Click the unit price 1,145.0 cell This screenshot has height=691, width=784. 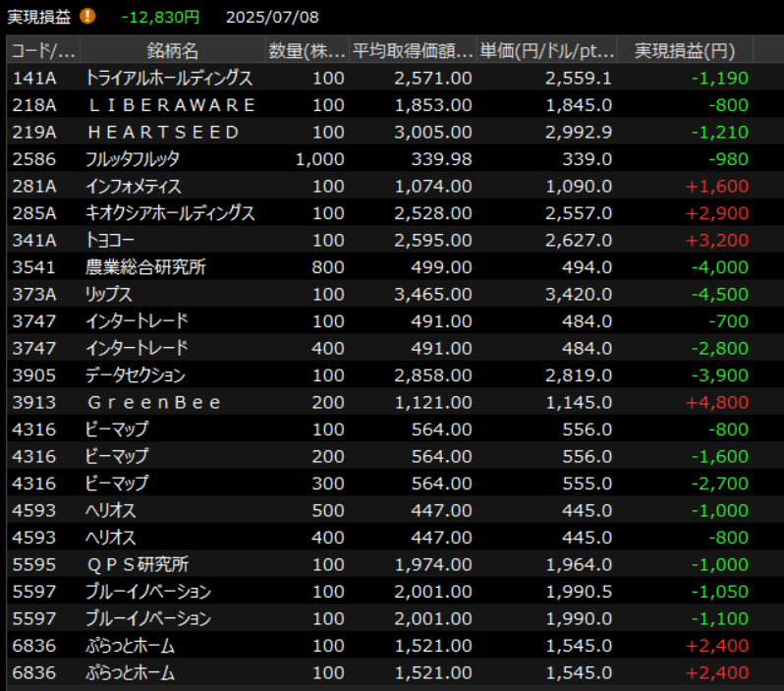point(579,402)
